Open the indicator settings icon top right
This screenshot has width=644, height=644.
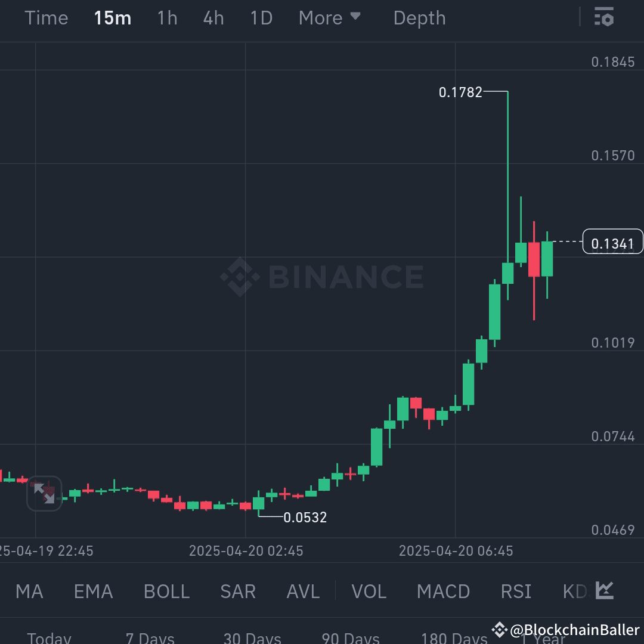[604, 17]
